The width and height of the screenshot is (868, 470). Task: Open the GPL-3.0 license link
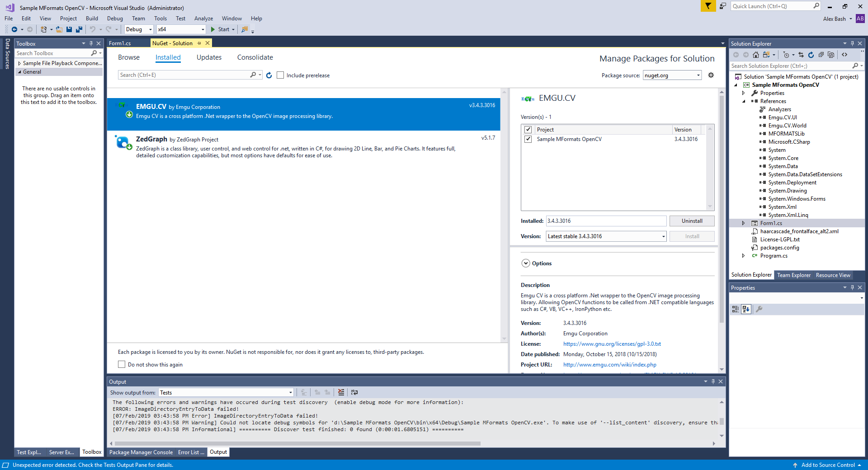[x=612, y=344]
